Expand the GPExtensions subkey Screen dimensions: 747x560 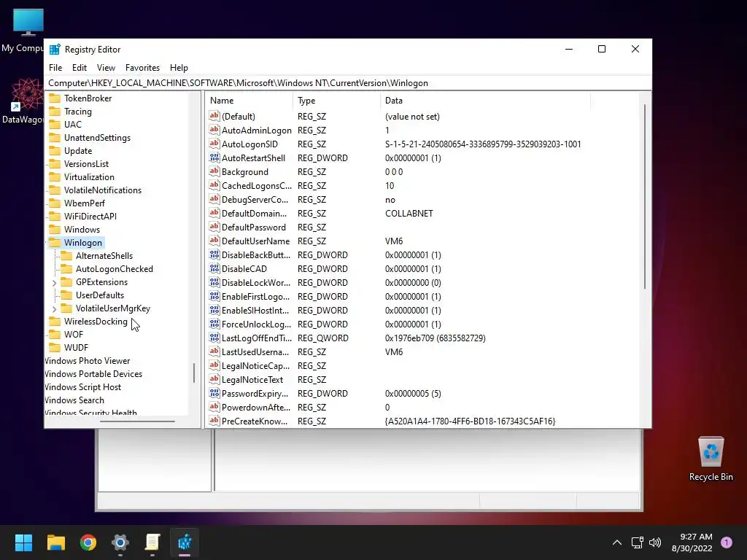click(54, 282)
